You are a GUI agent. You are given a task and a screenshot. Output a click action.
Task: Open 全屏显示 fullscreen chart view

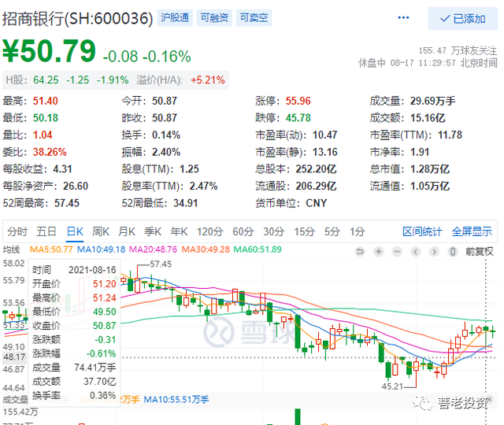(x=472, y=231)
